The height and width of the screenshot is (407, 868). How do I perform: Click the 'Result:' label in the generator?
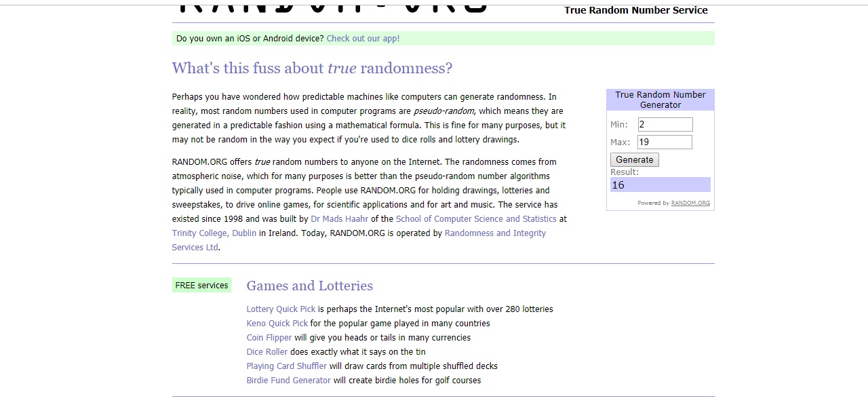coord(625,172)
